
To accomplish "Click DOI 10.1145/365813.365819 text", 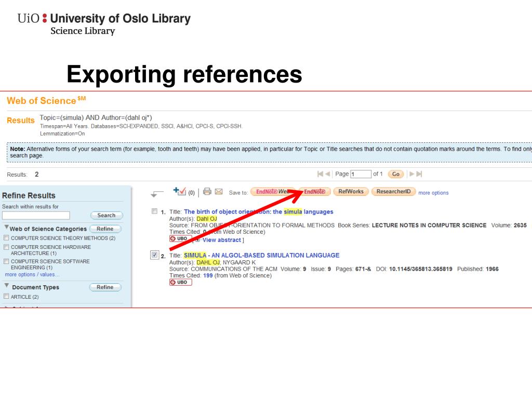I will (420, 269).
